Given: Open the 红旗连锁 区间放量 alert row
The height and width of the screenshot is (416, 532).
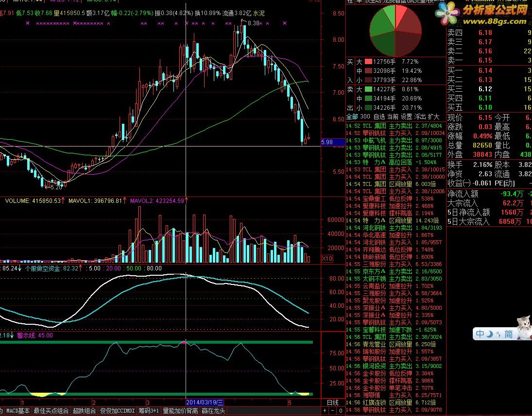Looking at the screenshot, I should click(395, 402).
